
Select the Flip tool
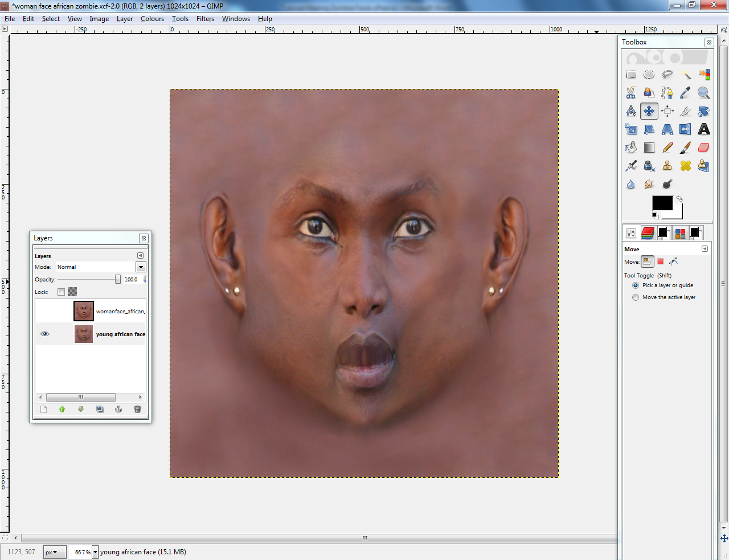coord(686,129)
